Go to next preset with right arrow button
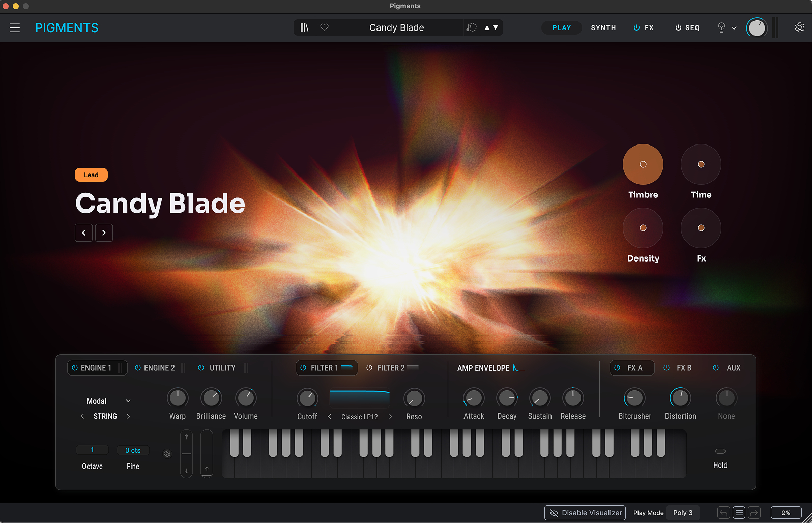The height and width of the screenshot is (523, 812). (x=104, y=233)
